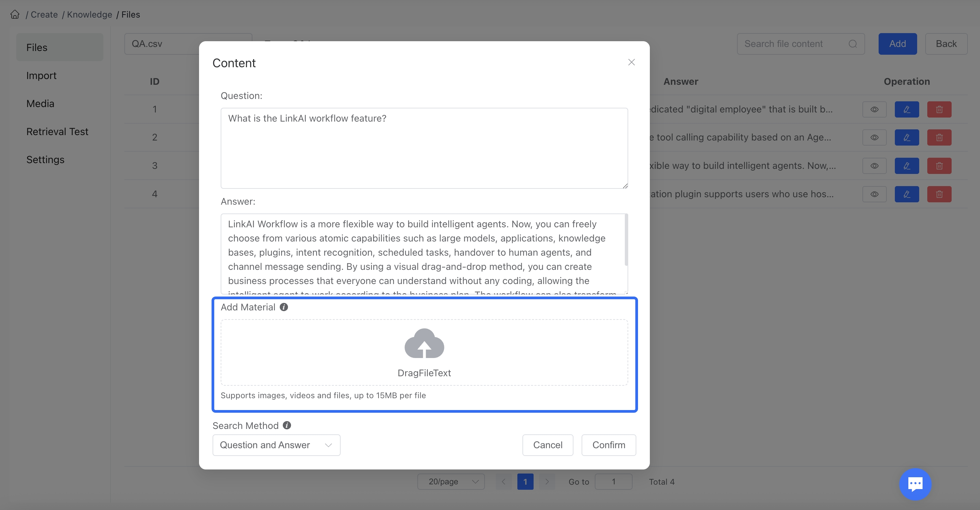This screenshot has height=510, width=980.
Task: Click the DragFileText upload area
Action: point(424,352)
